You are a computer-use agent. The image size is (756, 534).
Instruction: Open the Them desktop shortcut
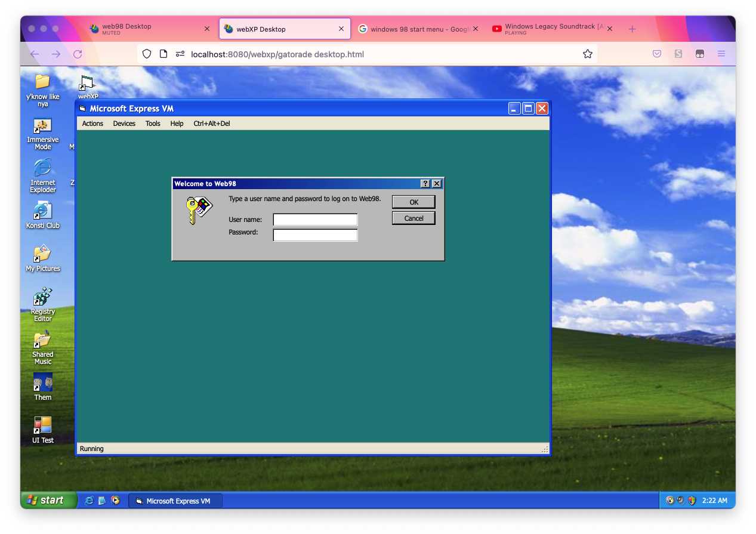(42, 382)
